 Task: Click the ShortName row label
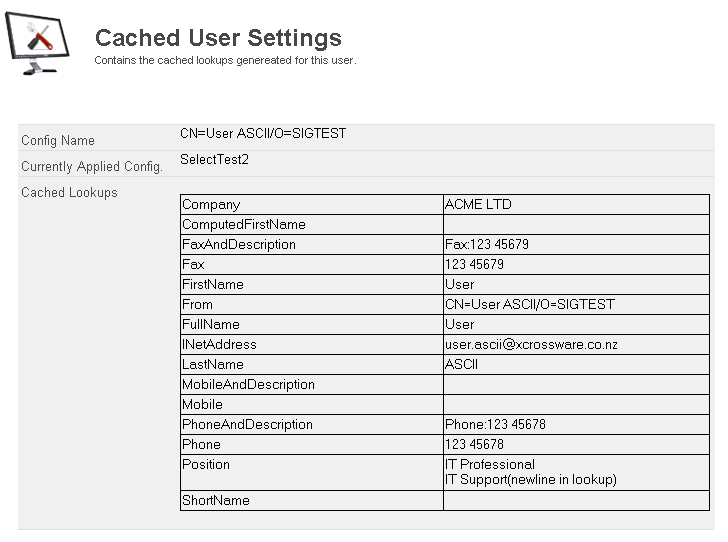point(215,501)
